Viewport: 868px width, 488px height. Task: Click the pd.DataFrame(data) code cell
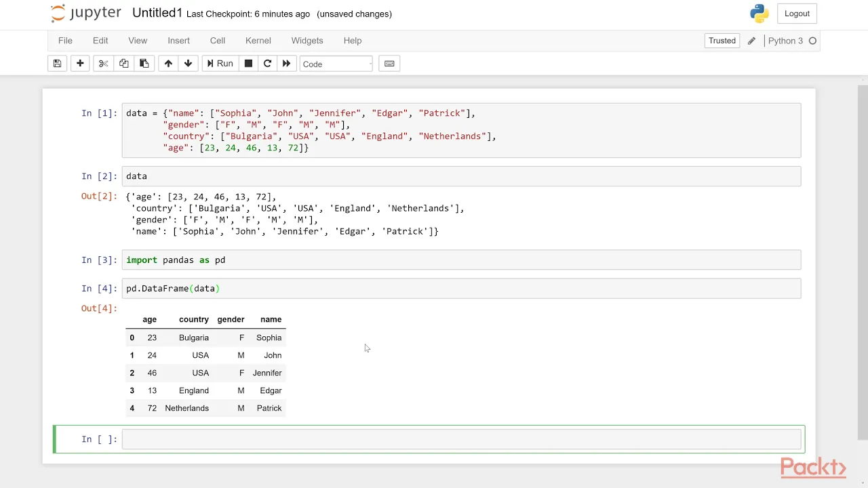(461, 288)
